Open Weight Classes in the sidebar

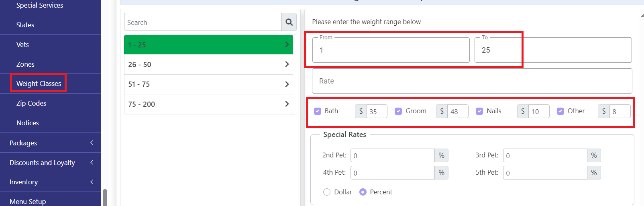39,84
